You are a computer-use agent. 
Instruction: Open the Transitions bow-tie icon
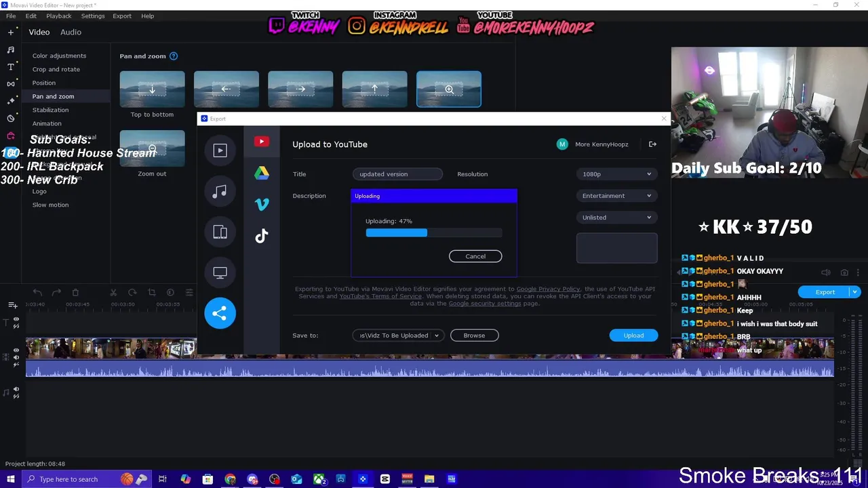tap(11, 84)
